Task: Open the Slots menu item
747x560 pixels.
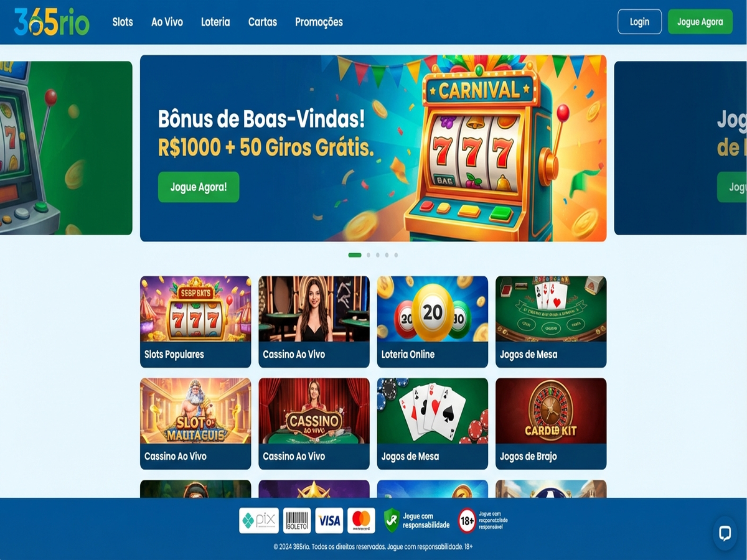Action: pos(123,22)
